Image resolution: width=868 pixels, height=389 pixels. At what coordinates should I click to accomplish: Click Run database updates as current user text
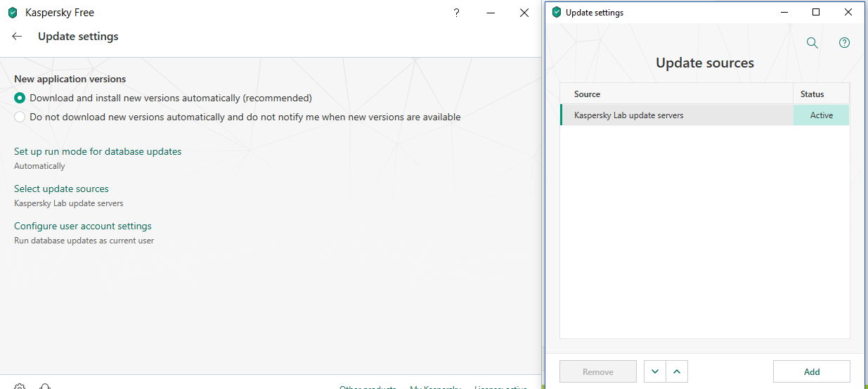pyautogui.click(x=84, y=241)
